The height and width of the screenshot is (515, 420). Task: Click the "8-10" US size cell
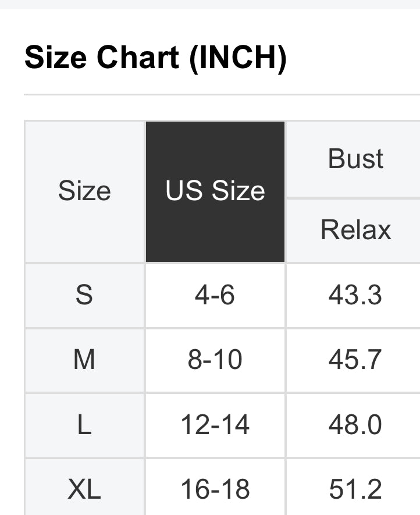point(215,360)
